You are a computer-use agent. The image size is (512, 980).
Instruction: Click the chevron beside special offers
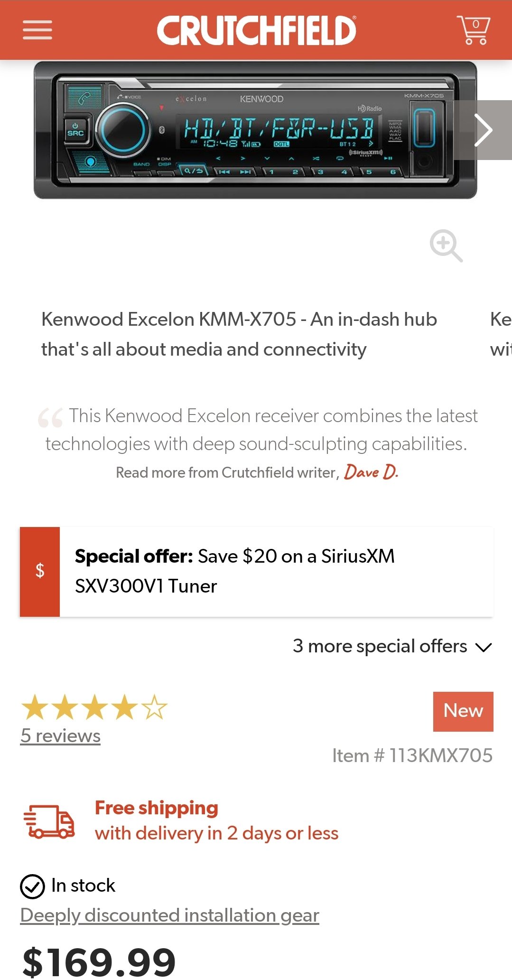pyautogui.click(x=484, y=648)
